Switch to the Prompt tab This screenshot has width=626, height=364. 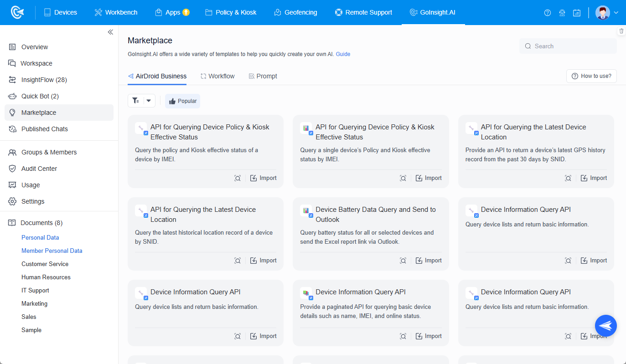[263, 76]
